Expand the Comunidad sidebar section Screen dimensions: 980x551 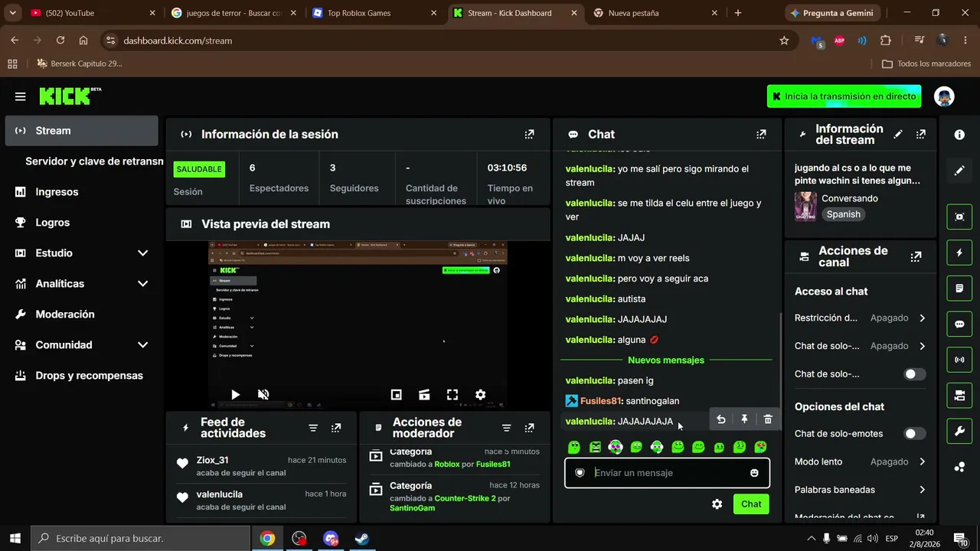click(x=142, y=345)
